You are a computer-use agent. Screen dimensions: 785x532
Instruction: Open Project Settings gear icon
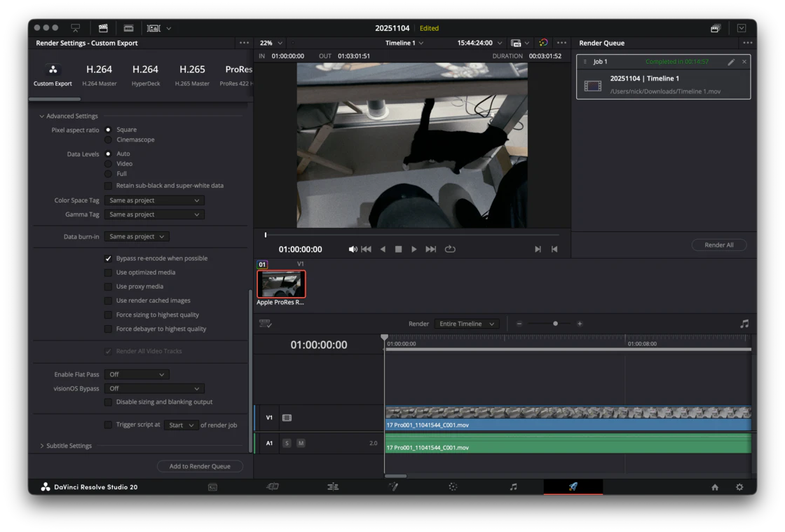point(739,487)
